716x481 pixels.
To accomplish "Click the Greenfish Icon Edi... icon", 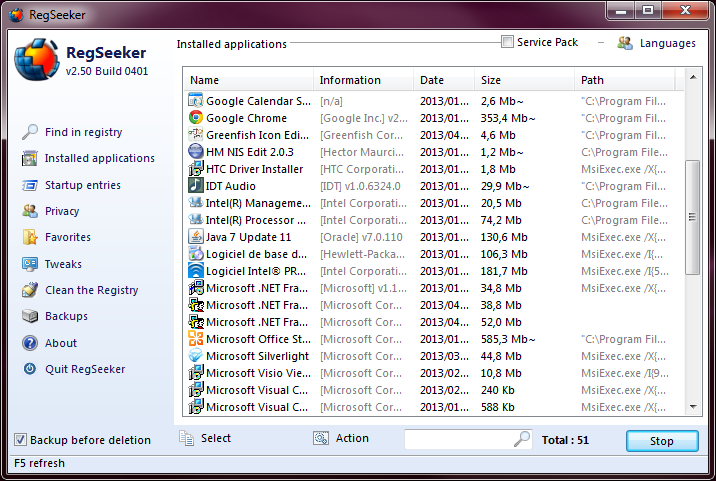I will (195, 135).
